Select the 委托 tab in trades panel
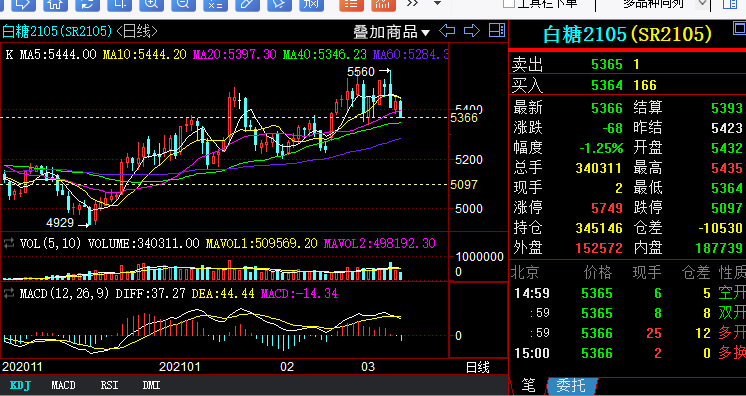746x396 pixels. click(x=571, y=385)
